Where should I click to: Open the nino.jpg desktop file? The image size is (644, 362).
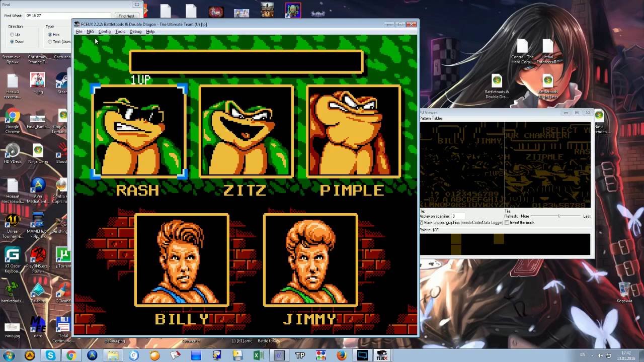point(12,329)
